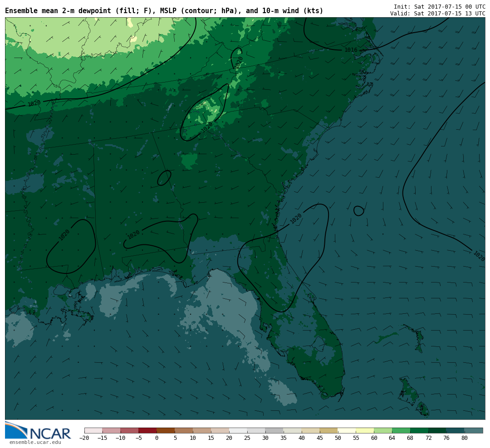Click the 50 label under the color bar
Viewport: 490px width, 448px height.
[x=338, y=438]
